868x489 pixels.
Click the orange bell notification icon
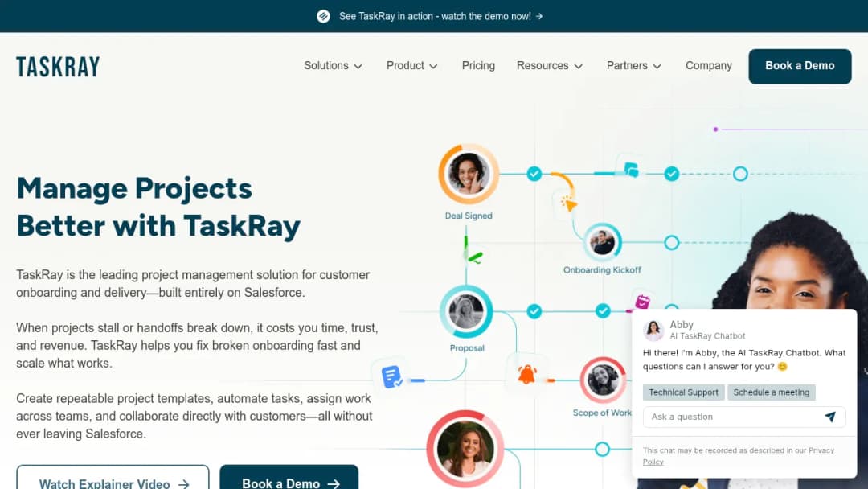[x=527, y=375]
